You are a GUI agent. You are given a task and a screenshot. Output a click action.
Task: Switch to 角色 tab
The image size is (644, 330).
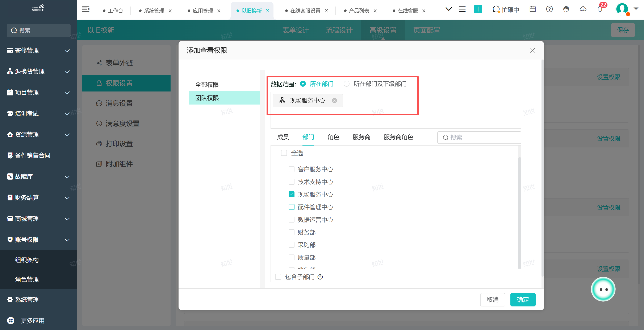[333, 137]
